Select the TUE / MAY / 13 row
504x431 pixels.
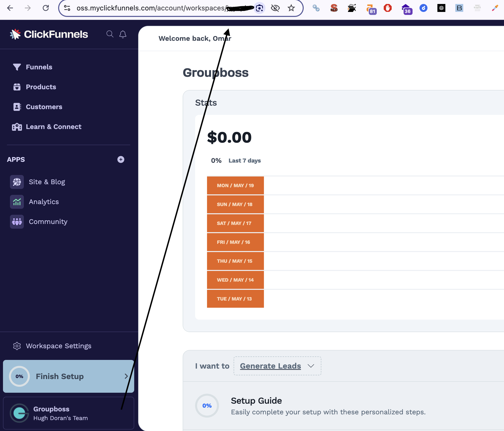(235, 299)
